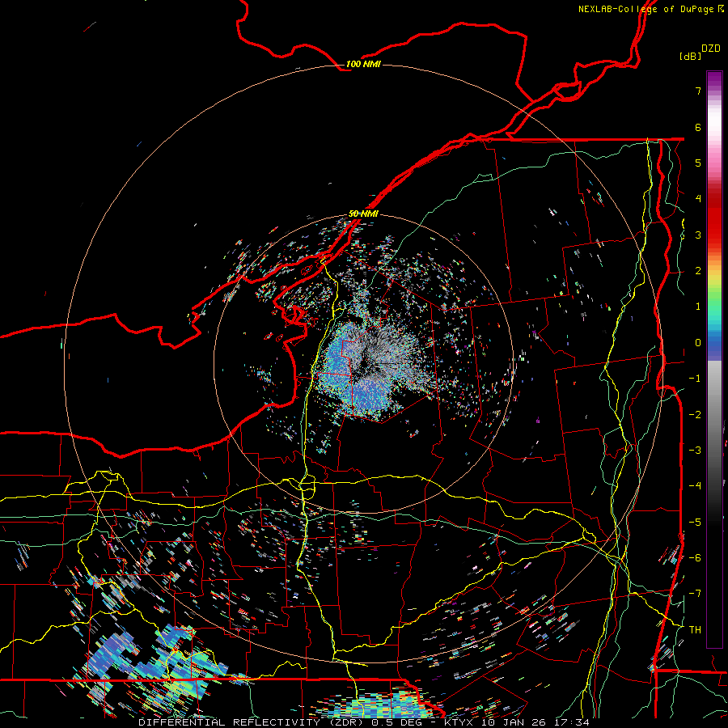Click the -7 value on the color scale

coord(695,594)
